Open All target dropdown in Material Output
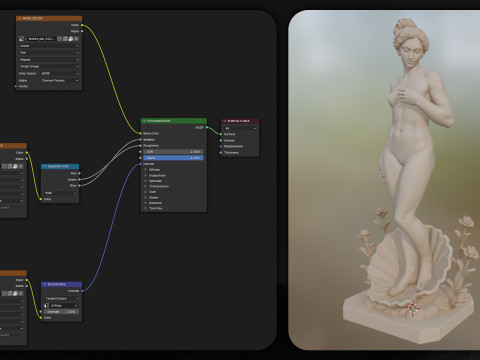The height and width of the screenshot is (360, 480). pos(240,128)
